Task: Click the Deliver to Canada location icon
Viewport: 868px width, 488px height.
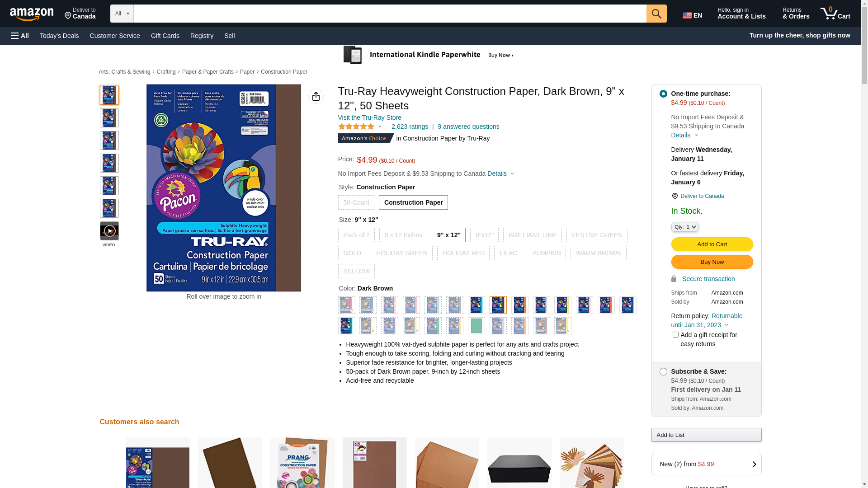Action: tap(675, 196)
